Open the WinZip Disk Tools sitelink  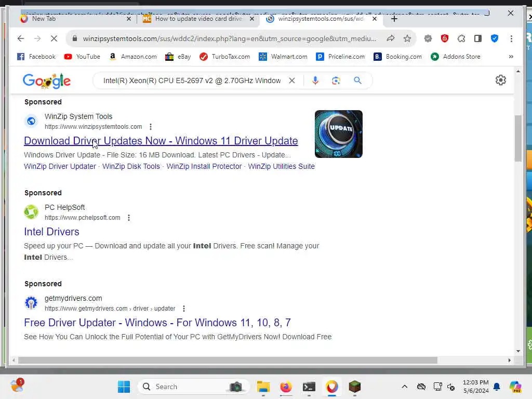[x=131, y=167]
